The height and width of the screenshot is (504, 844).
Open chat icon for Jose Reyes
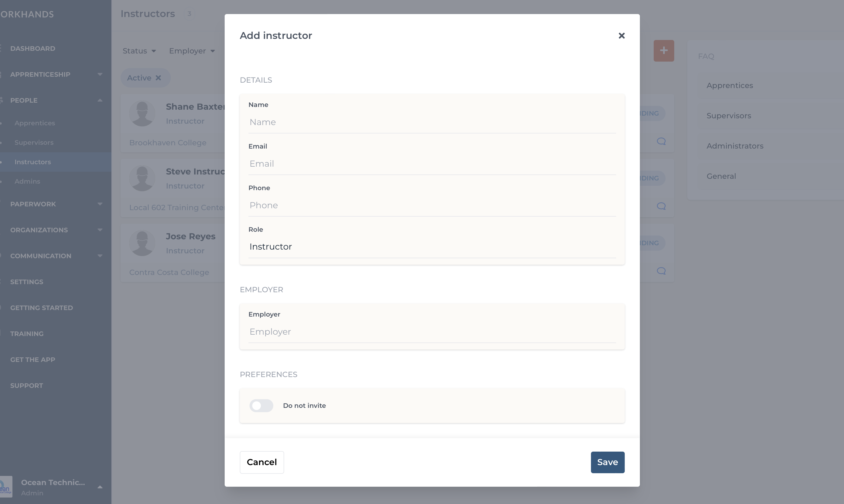click(661, 271)
